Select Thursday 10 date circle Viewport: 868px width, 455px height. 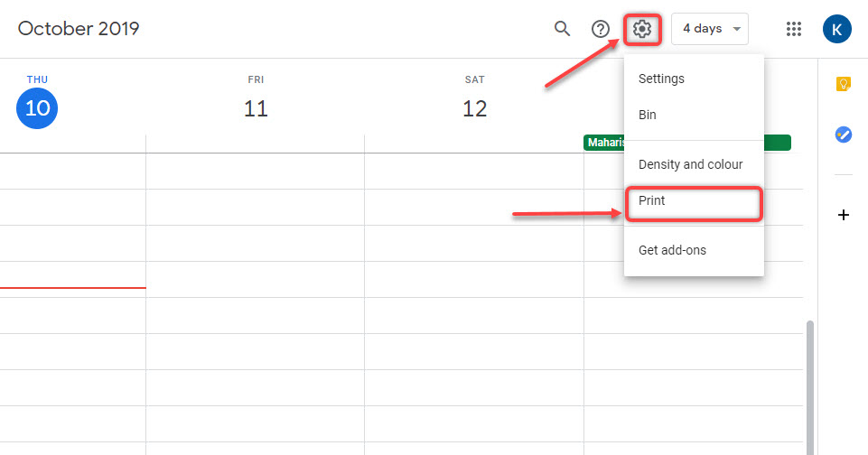pyautogui.click(x=37, y=108)
